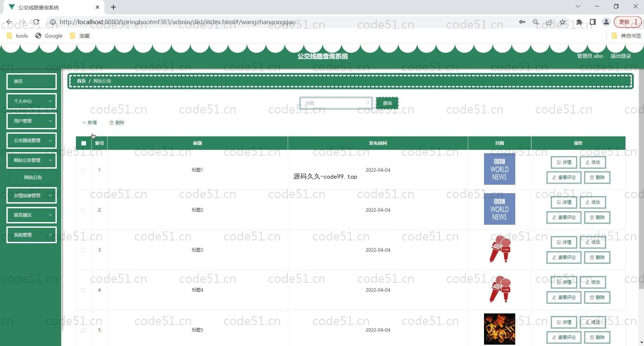Expand the 友情链接管理 sidebar menu

coord(32,196)
